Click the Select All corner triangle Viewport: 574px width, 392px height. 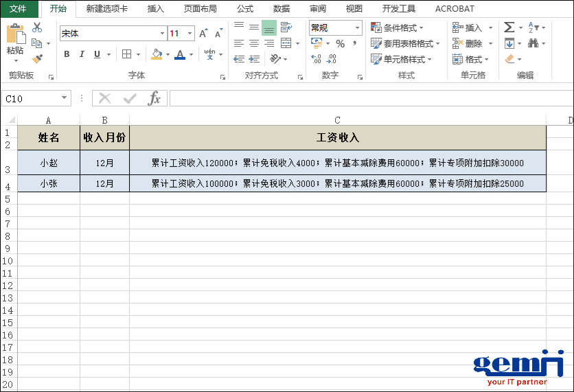click(x=12, y=119)
